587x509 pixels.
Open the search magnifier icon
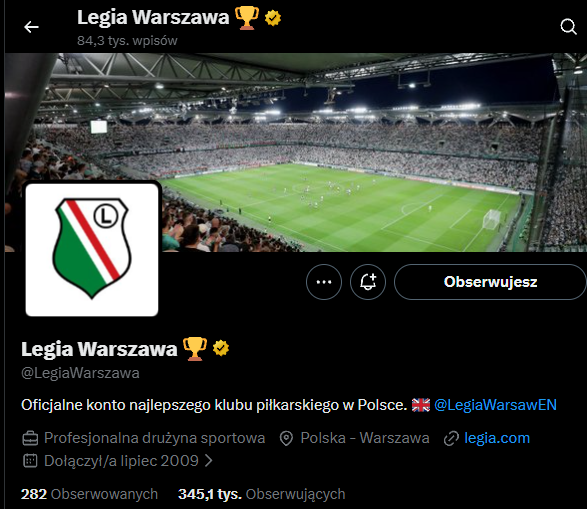pos(568,27)
